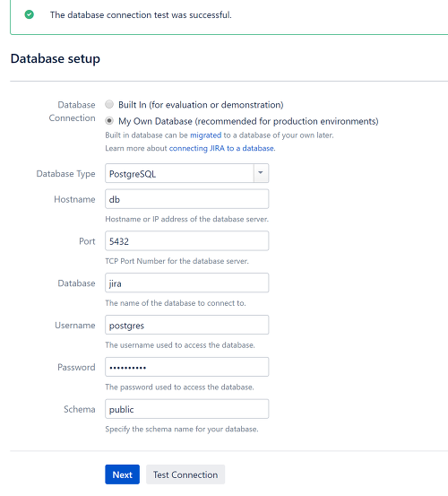
Task: Select Built In database radio option
Action: click(x=109, y=104)
